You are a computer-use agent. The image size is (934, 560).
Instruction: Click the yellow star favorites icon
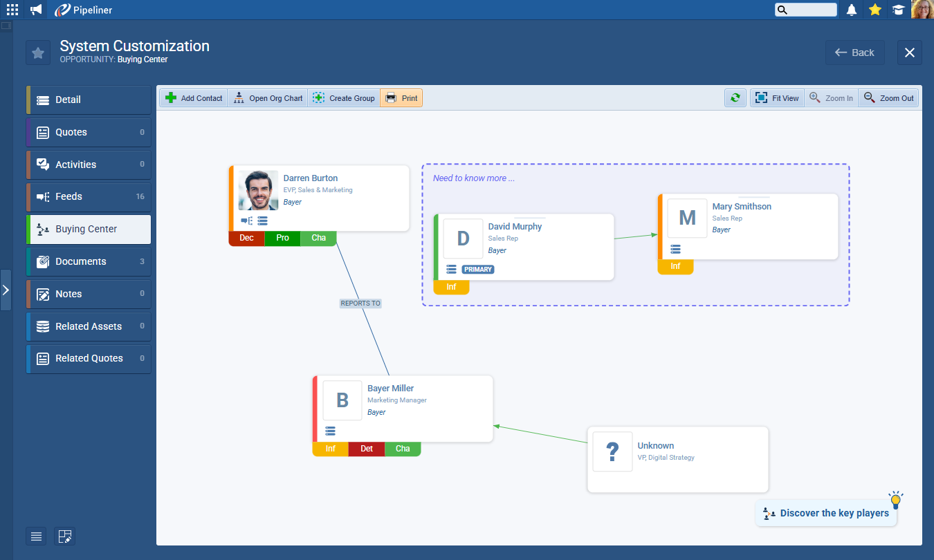[x=875, y=10]
